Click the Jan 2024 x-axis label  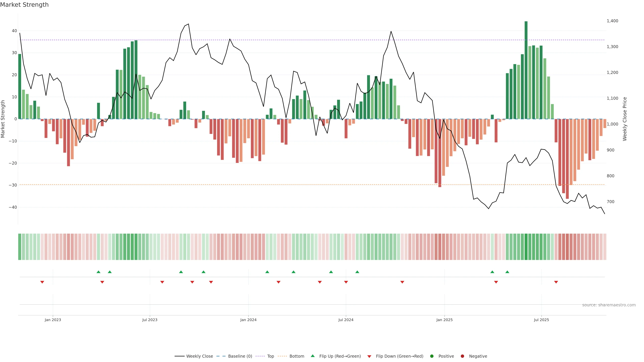(248, 320)
